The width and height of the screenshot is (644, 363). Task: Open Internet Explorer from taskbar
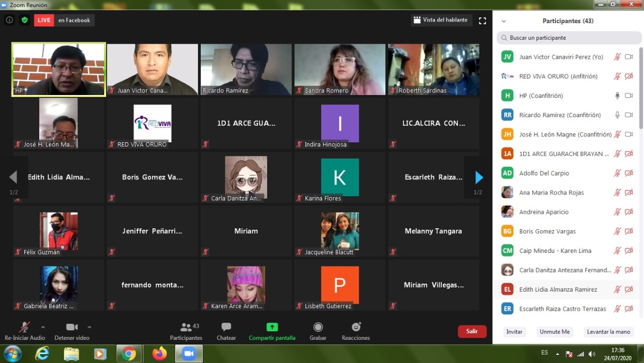tap(42, 354)
